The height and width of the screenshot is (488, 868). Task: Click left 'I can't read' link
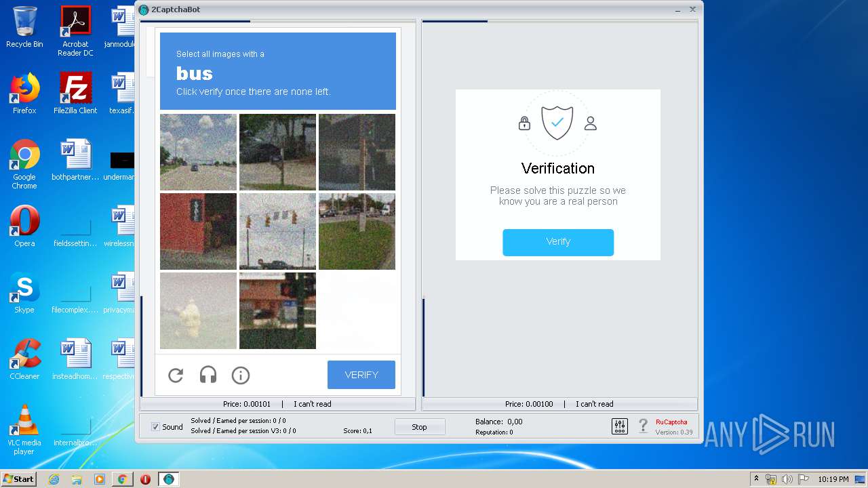[313, 404]
